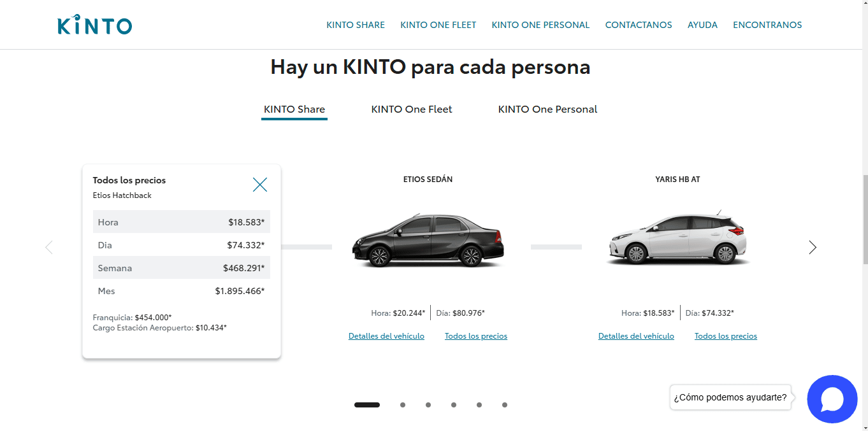The height and width of the screenshot is (431, 868).
Task: Open the blue chat bubble icon
Action: (832, 399)
